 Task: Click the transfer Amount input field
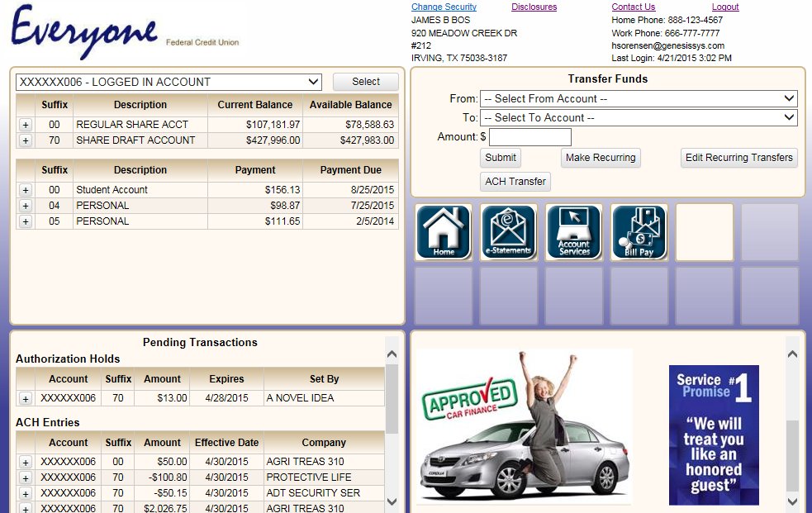coord(529,137)
